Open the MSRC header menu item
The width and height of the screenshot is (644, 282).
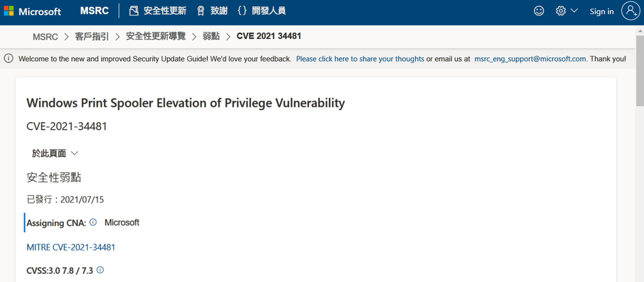point(95,11)
